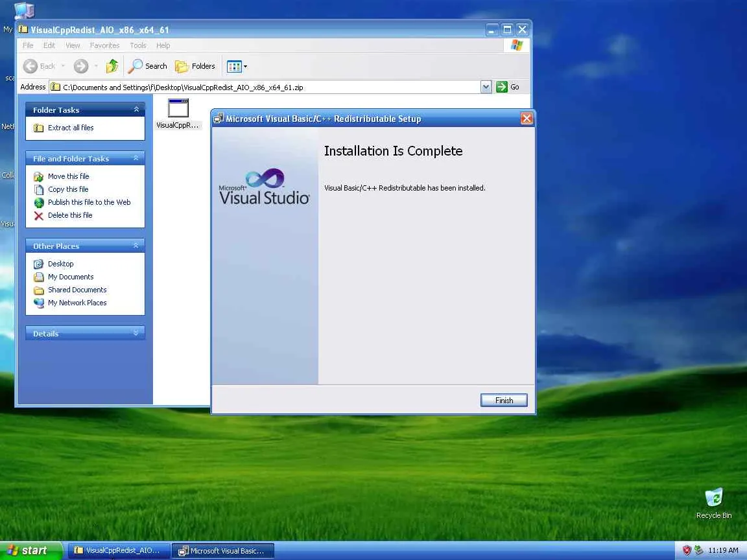
Task: Click the Windows flag logo in Explorer
Action: pyautogui.click(x=516, y=45)
